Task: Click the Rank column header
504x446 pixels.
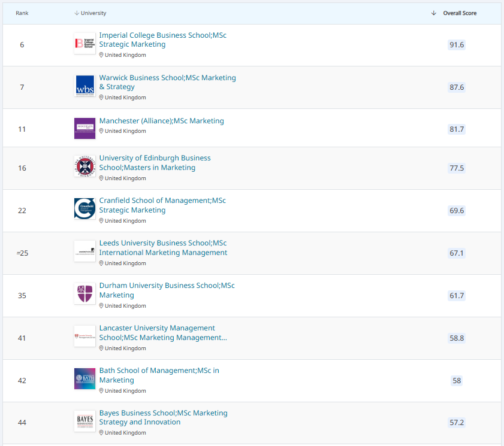Action: [x=22, y=13]
